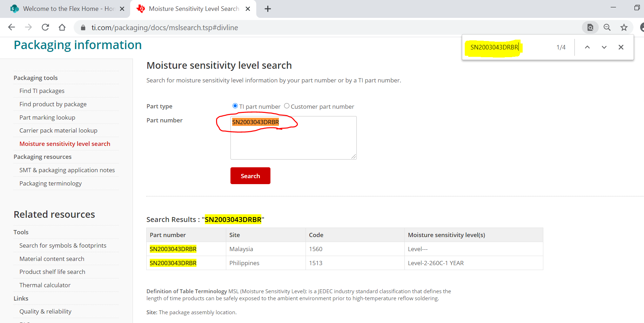Image resolution: width=644 pixels, height=323 pixels.
Task: Go forward with the browser arrow
Action: [x=28, y=27]
